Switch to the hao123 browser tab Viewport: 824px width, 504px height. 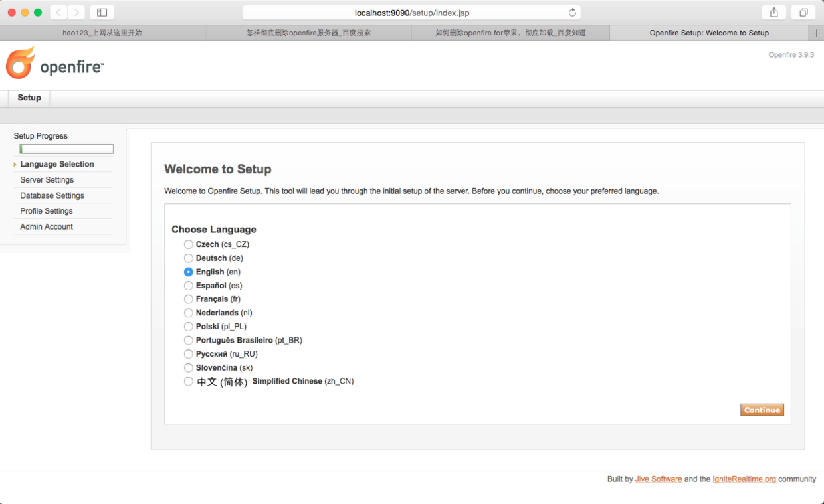(102, 33)
